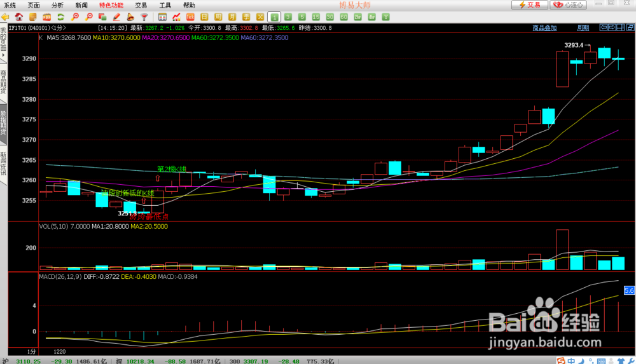Screen dimensions: 636x364
Task: Open the alert bell icon
Action: click(130, 17)
